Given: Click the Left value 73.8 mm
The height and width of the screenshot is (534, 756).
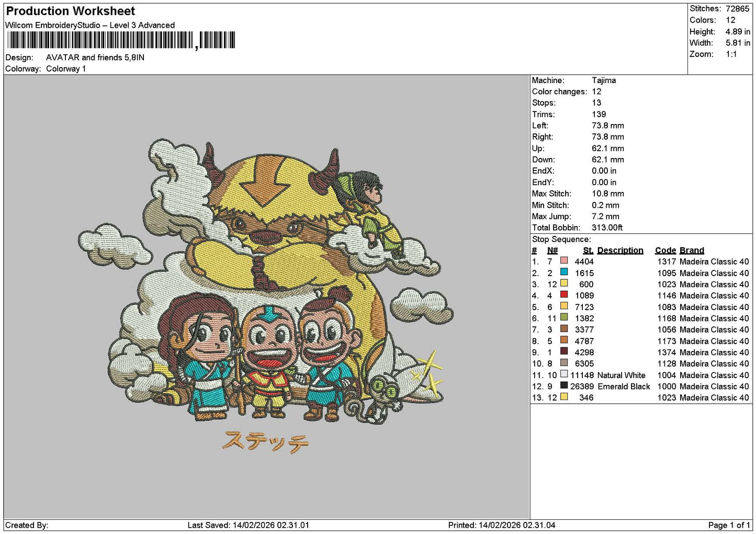Looking at the screenshot, I should (x=608, y=126).
